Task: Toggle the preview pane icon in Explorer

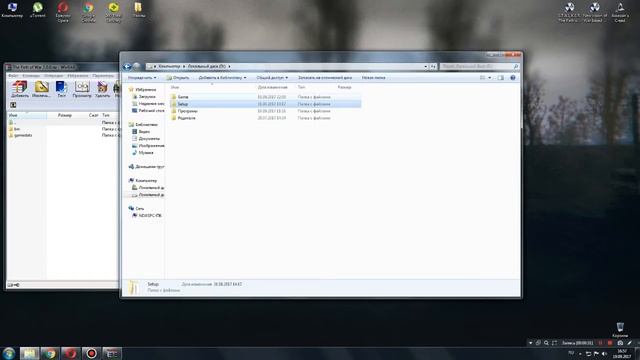Action: click(501, 78)
